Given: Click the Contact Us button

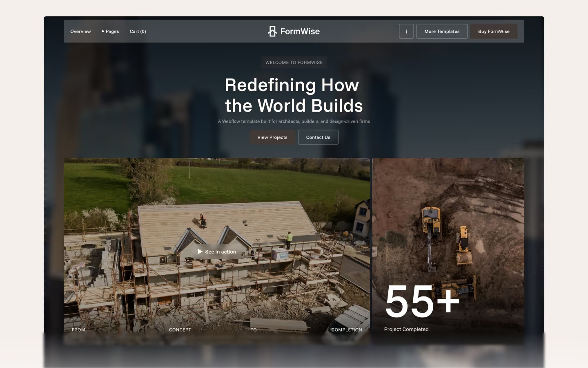Looking at the screenshot, I should 318,137.
